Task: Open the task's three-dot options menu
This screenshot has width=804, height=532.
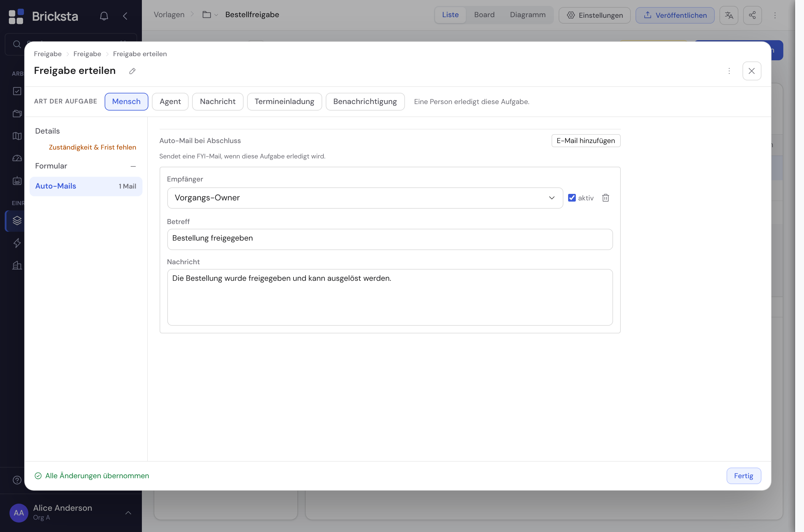Action: [x=729, y=71]
